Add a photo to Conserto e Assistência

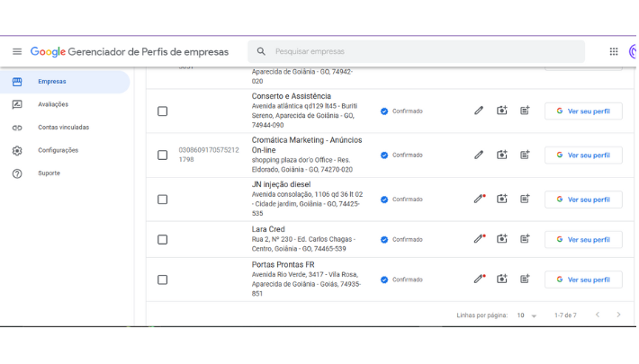tap(501, 111)
